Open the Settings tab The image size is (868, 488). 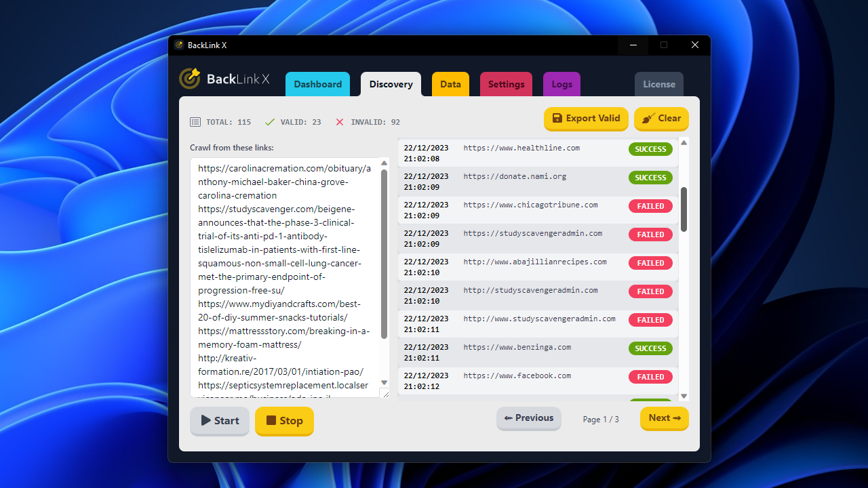point(506,84)
